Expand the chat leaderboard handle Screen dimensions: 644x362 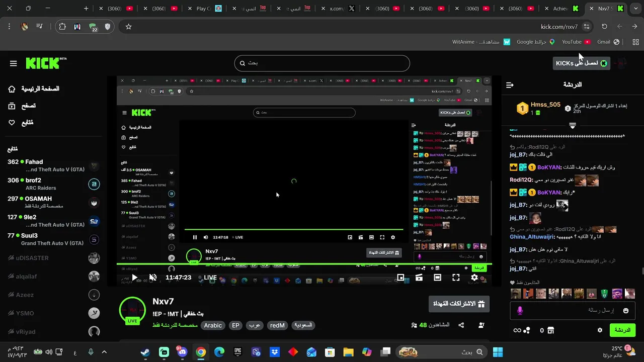[x=573, y=125]
